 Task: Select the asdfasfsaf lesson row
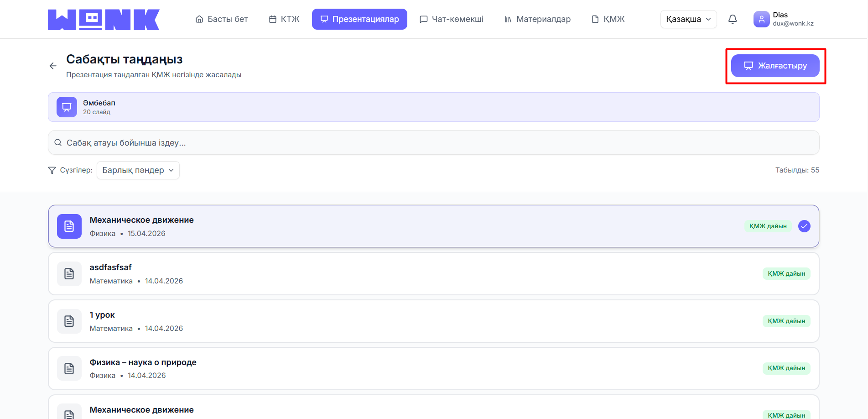(x=411, y=274)
